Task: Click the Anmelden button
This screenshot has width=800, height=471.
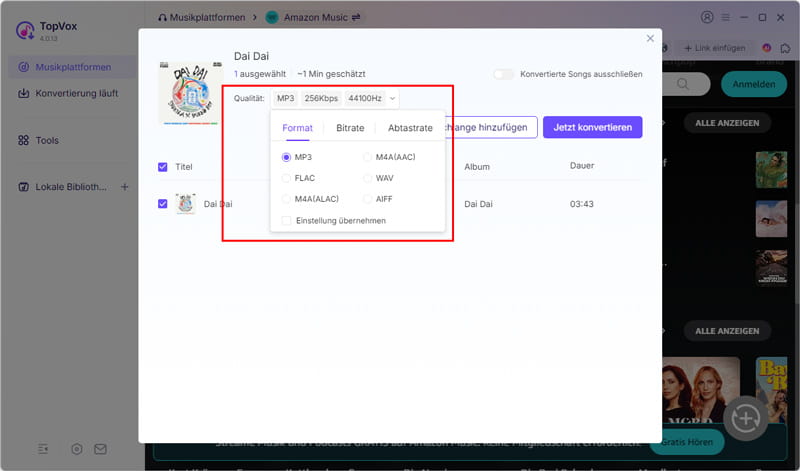Action: (754, 84)
